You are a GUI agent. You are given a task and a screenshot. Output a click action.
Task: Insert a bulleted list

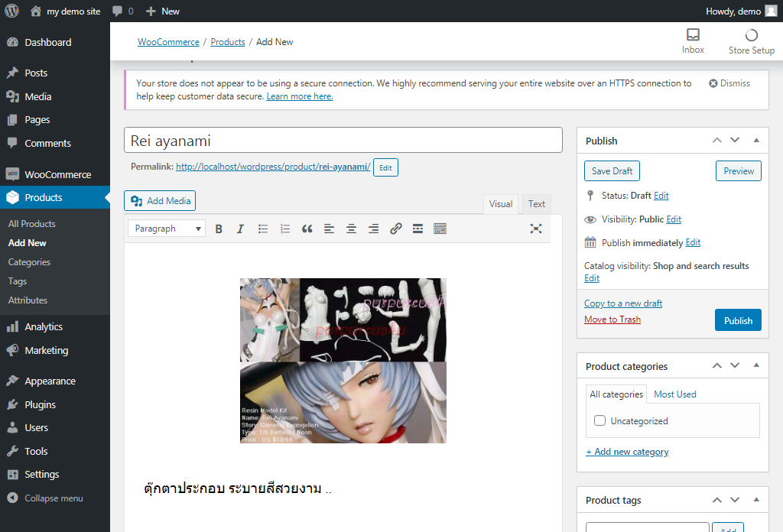coord(262,229)
